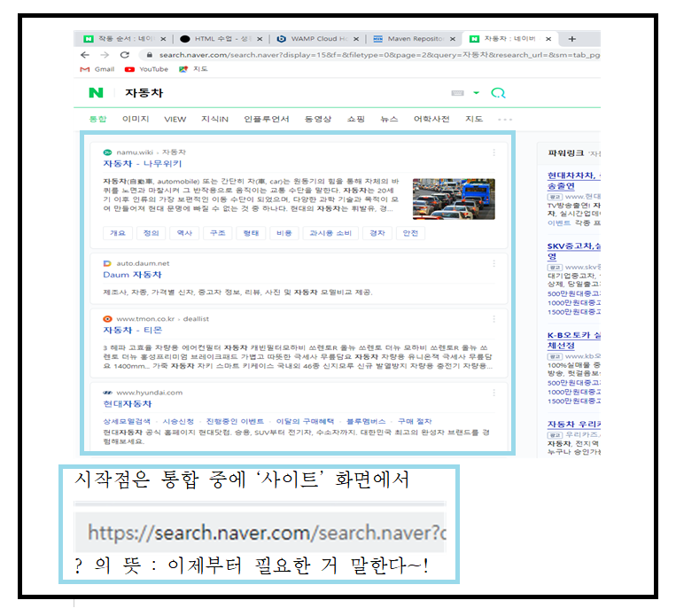Select the 이미지 search tab
The image size is (676, 616).
136,119
